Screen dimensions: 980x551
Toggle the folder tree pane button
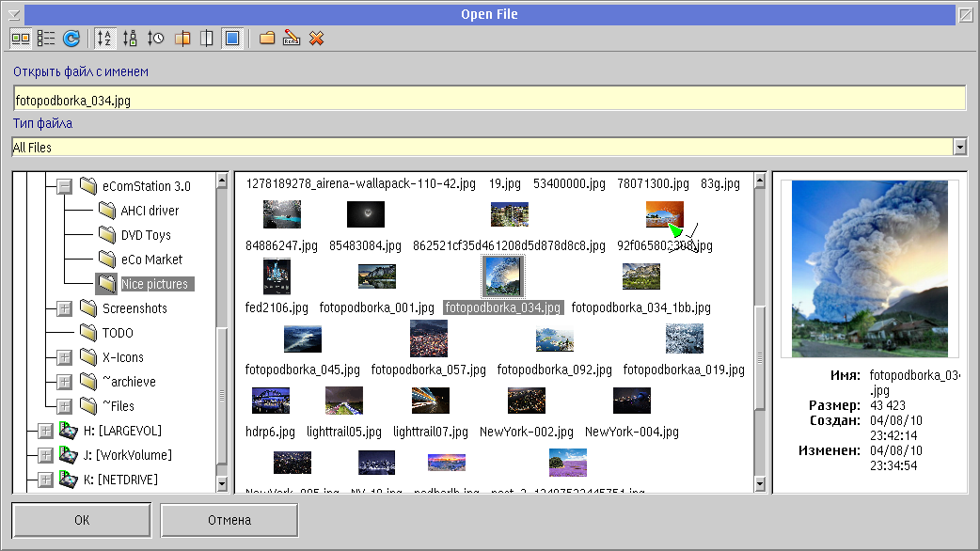point(182,39)
